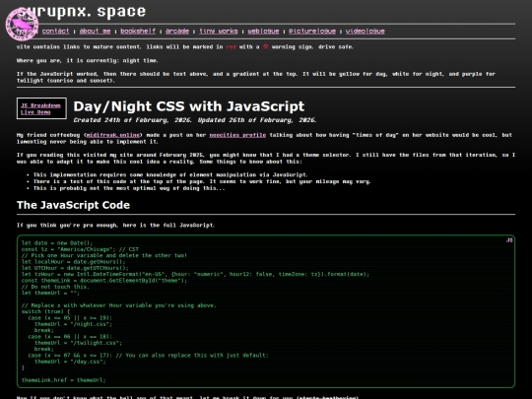The image size is (532, 399).
Task: Click the code line 'let date = new Date();'
Action: click(57, 243)
